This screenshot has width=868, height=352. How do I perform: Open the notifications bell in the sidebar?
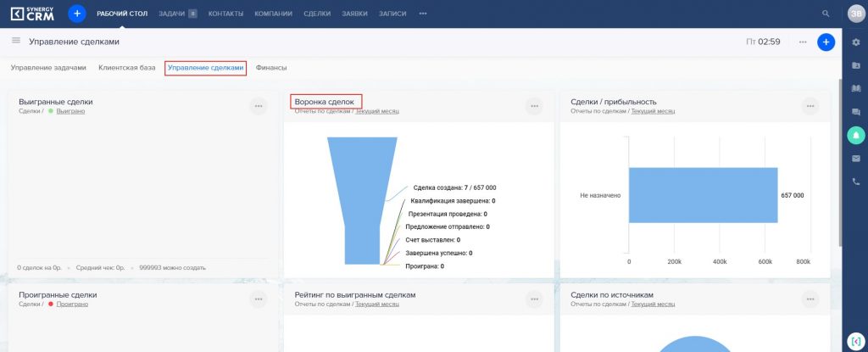pyautogui.click(x=855, y=135)
